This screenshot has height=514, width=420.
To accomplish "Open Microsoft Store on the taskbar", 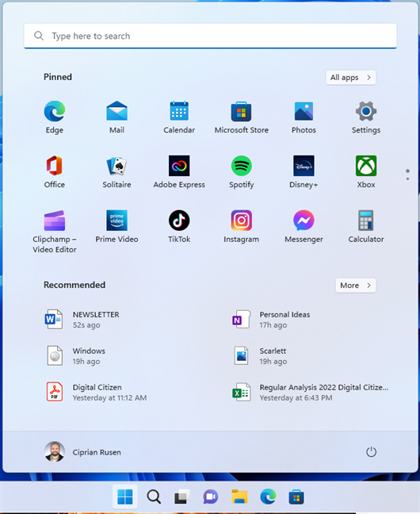I will [x=296, y=497].
